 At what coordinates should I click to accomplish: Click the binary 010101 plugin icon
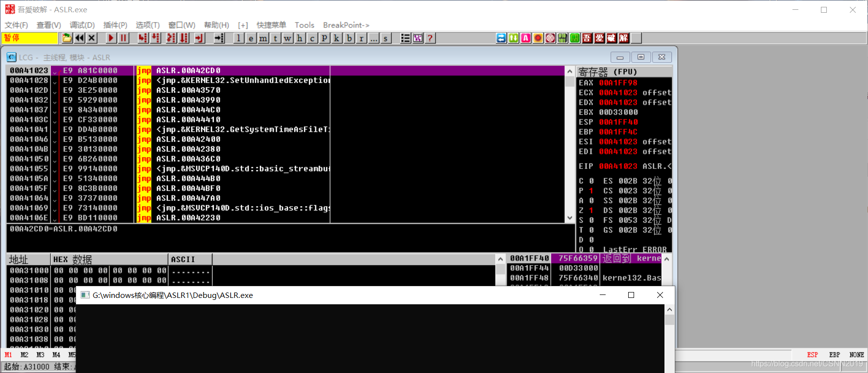tap(562, 38)
